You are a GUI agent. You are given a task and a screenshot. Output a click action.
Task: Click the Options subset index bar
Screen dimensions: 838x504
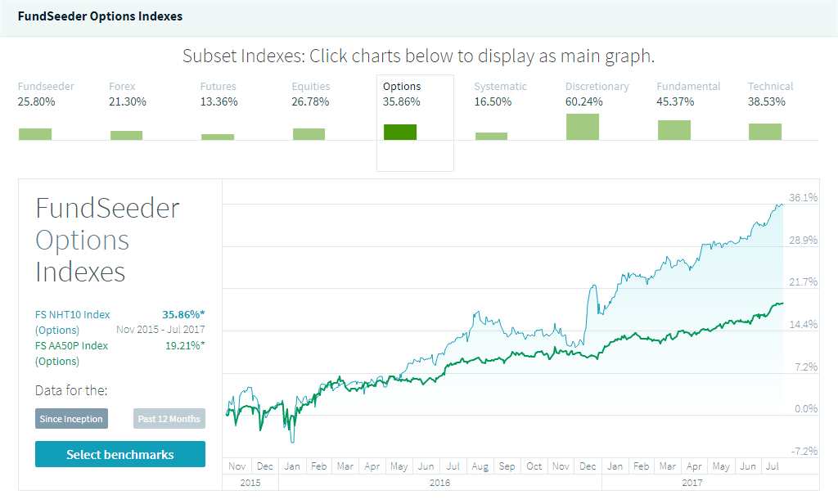(x=400, y=131)
